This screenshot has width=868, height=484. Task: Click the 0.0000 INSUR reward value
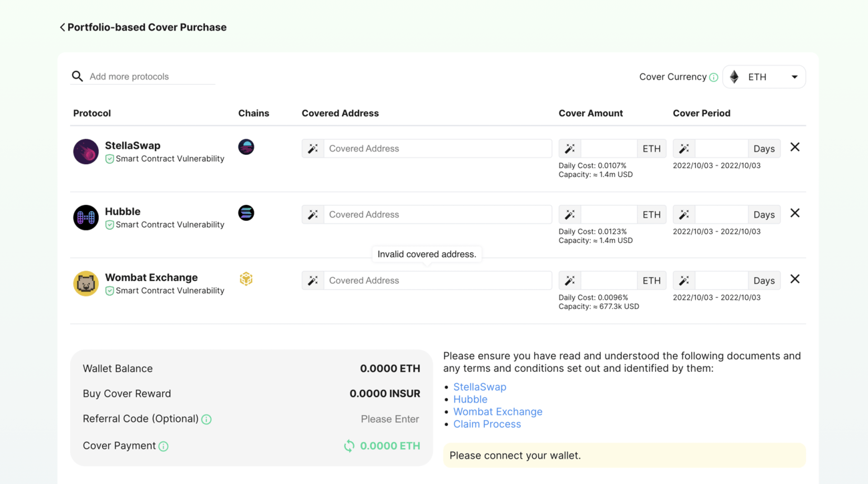[x=385, y=394]
